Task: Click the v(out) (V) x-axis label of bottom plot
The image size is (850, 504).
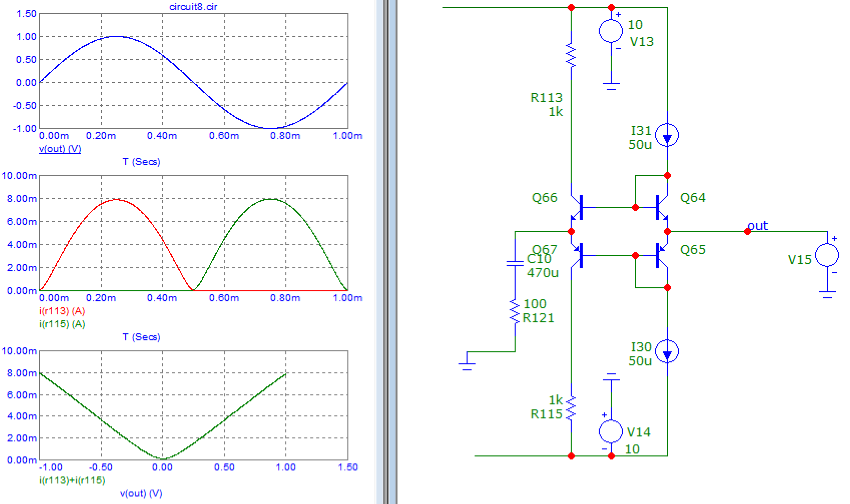Action: point(142,493)
